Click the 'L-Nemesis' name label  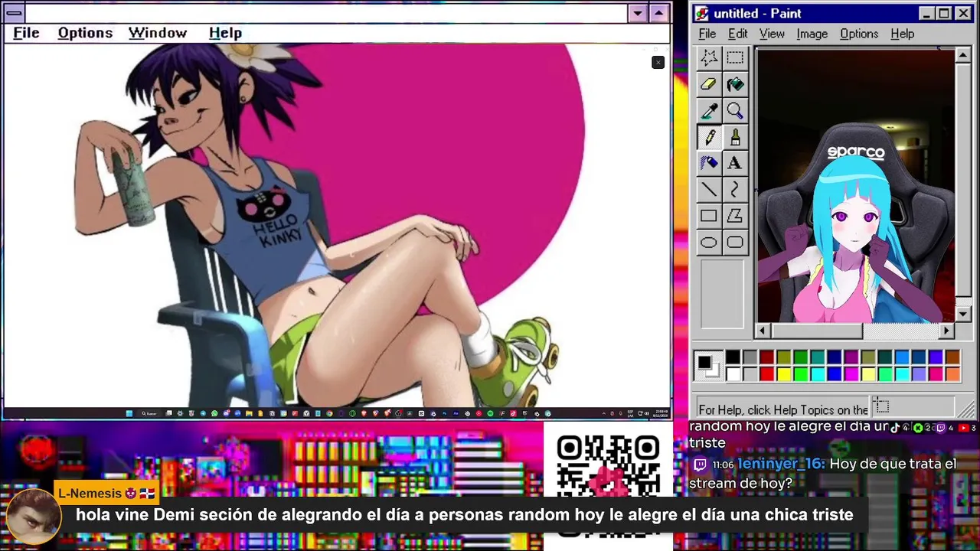coord(90,494)
